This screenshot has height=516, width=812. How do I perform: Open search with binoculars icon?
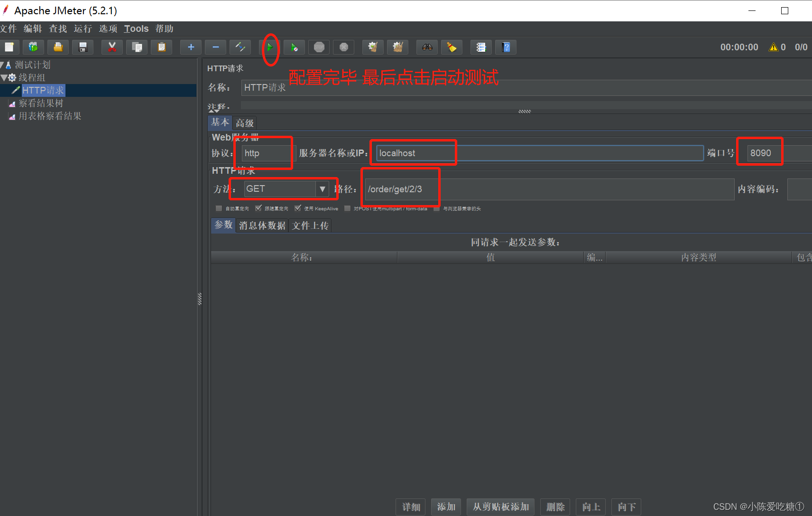pos(427,47)
